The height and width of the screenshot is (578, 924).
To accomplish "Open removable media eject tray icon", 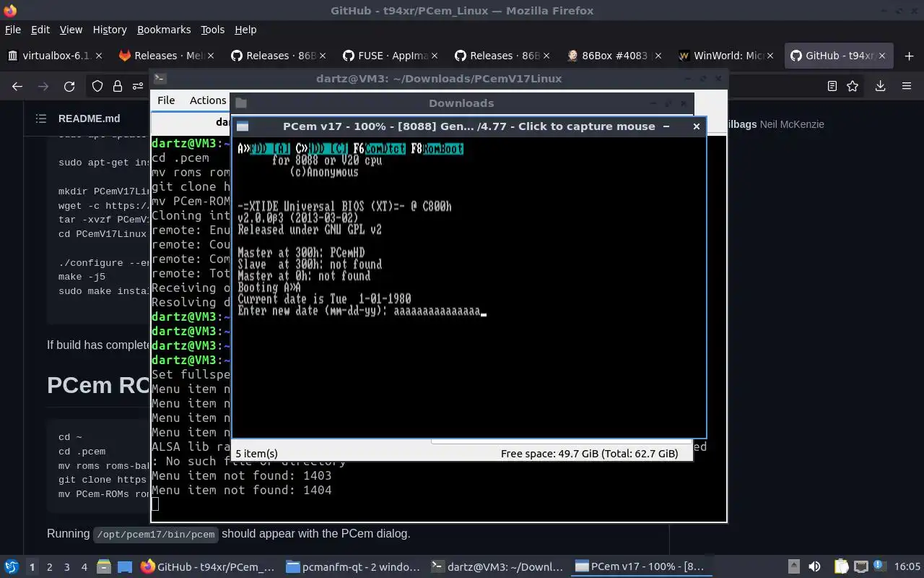I will point(793,567).
